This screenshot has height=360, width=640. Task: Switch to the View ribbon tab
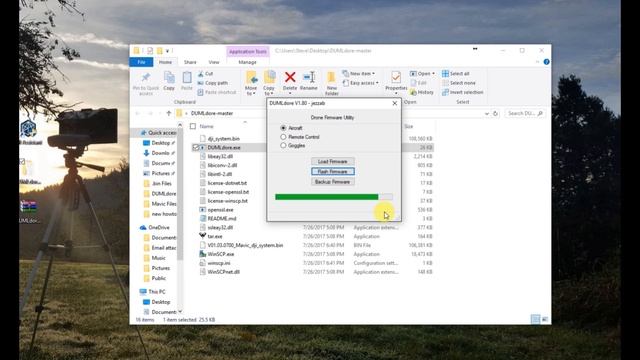pos(214,62)
